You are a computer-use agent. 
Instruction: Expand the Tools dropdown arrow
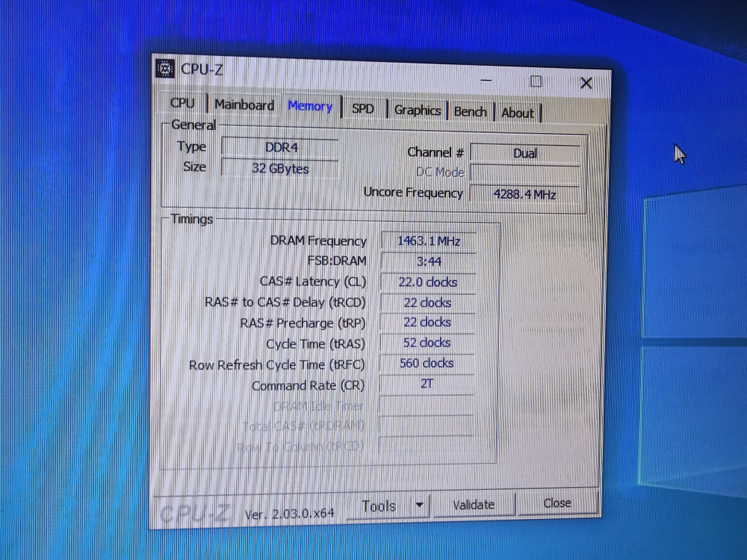(420, 505)
